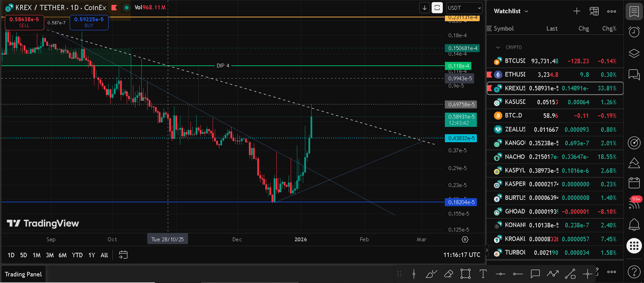Screen dimensions: 644x283
Task: Open the Trading Panel tab
Action: click(23, 274)
